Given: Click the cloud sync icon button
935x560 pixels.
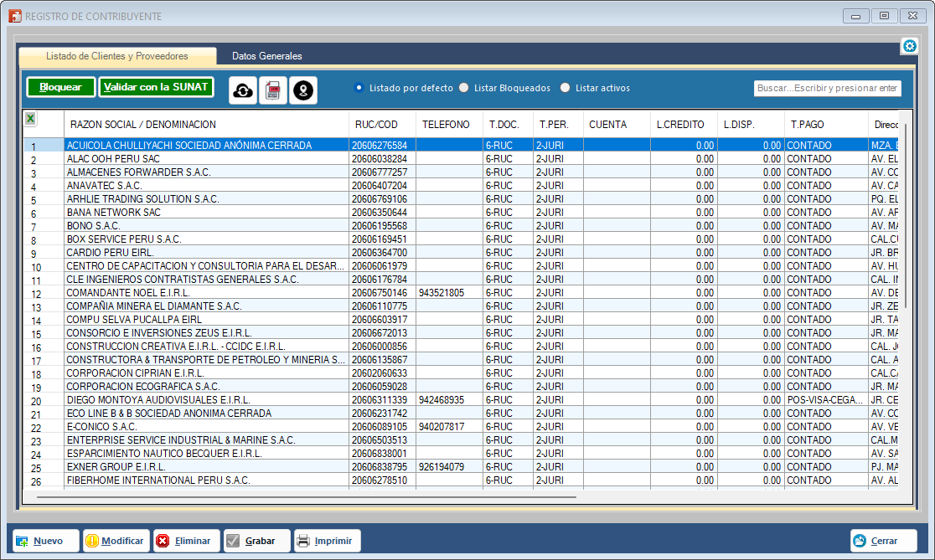Looking at the screenshot, I should [x=243, y=90].
